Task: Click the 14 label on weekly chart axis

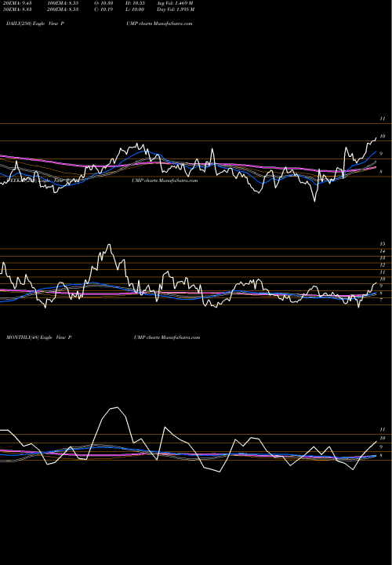Action: [383, 251]
